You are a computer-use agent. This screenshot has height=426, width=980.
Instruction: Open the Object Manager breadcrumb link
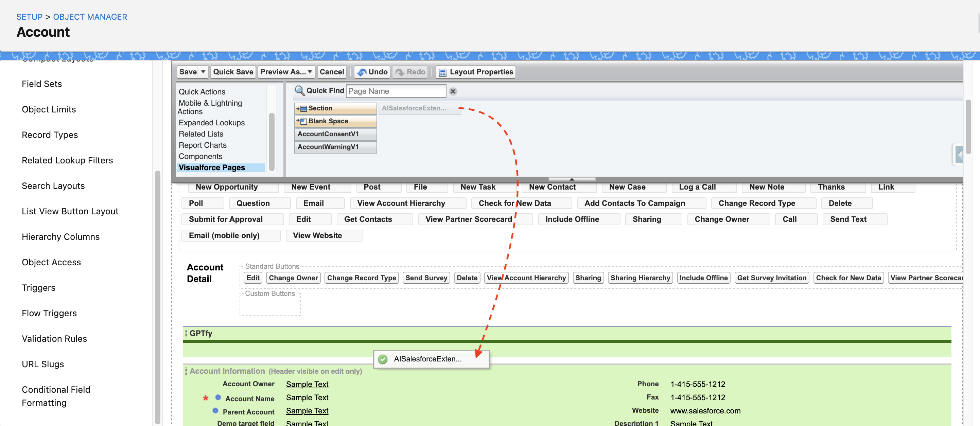click(x=90, y=17)
